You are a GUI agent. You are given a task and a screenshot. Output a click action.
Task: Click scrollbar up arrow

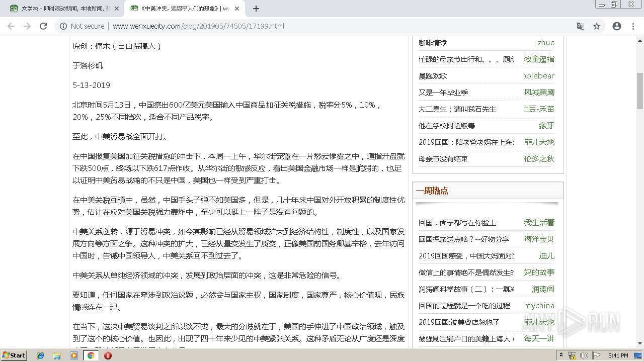(640, 40)
